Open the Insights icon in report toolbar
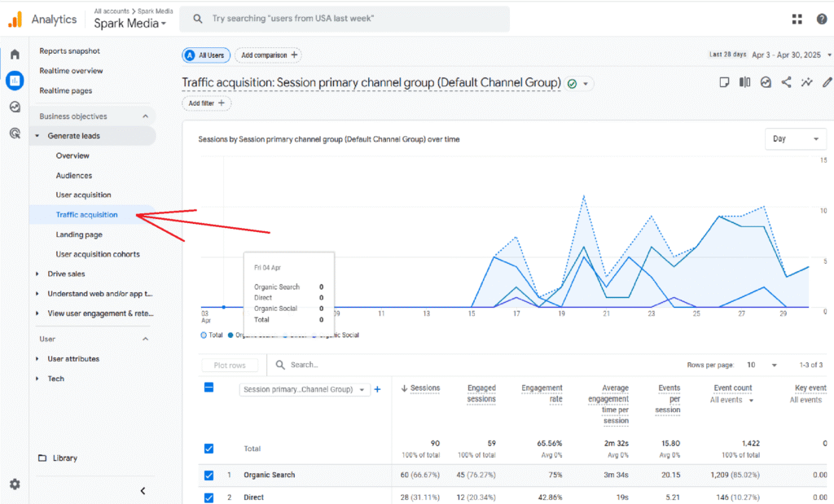The image size is (834, 504). coord(766,82)
